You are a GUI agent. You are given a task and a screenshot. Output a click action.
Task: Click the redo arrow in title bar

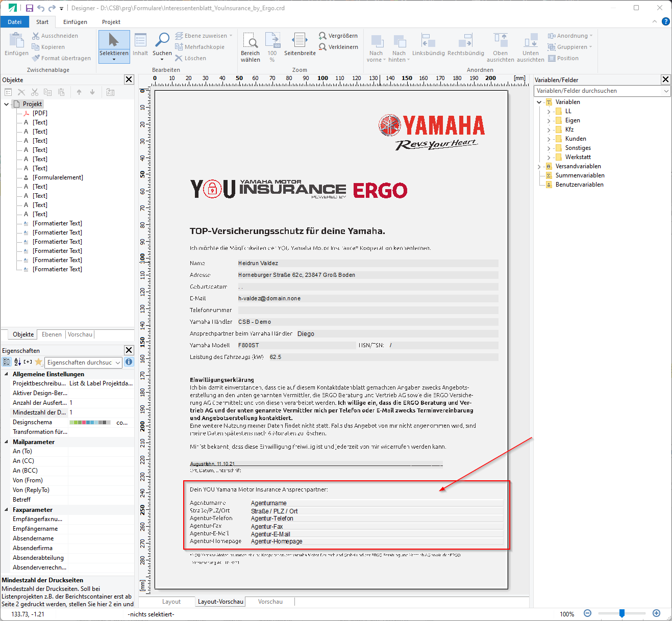52,8
